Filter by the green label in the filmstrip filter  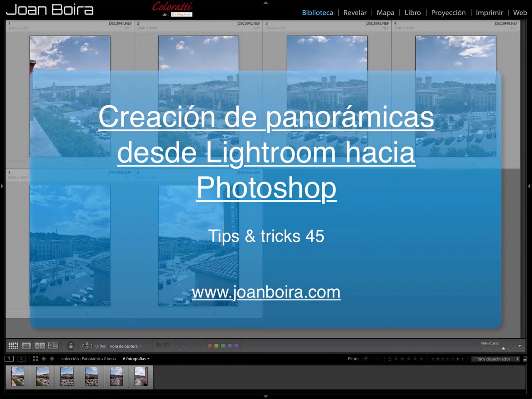click(x=442, y=359)
